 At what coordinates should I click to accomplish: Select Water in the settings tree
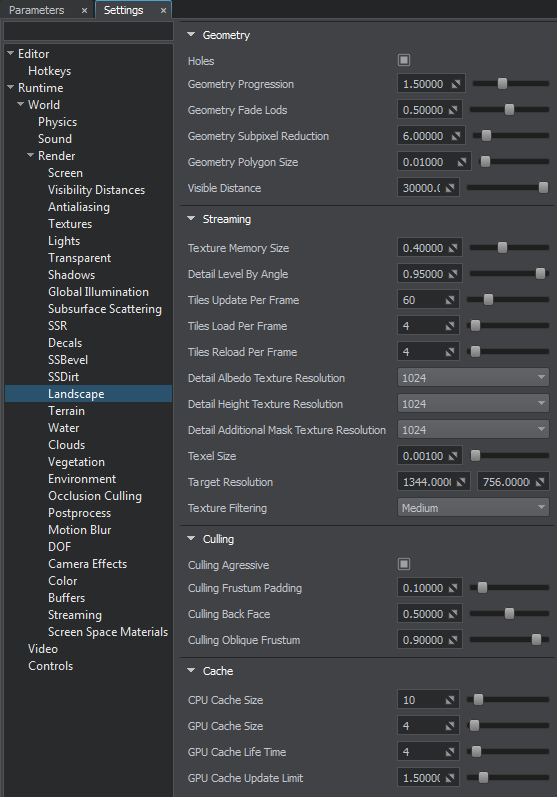coord(64,427)
